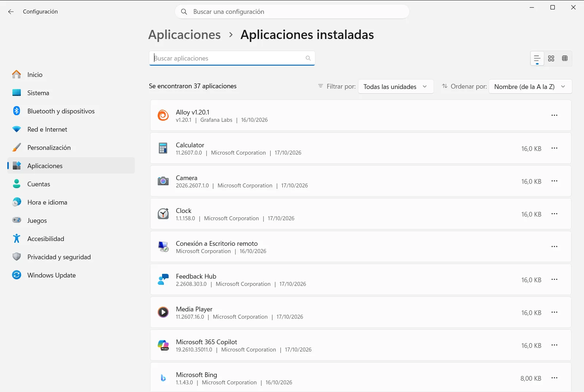Focus the Buscar una configuración search box
This screenshot has width=584, height=392.
point(292,12)
